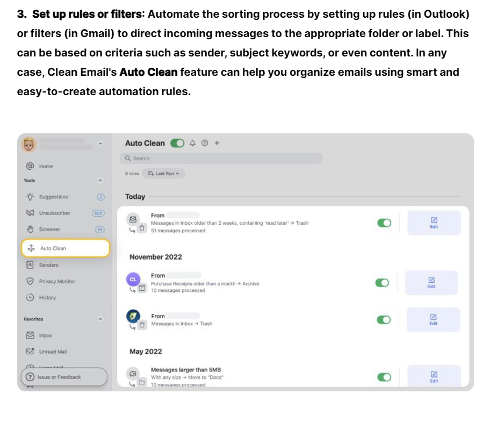This screenshot has height=422, width=504.
Task: Click the Privacy Monitor shield icon
Action: (x=30, y=281)
